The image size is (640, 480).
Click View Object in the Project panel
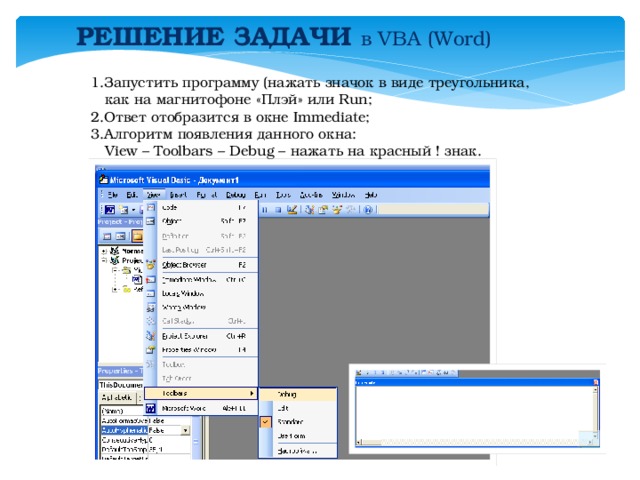click(x=120, y=236)
